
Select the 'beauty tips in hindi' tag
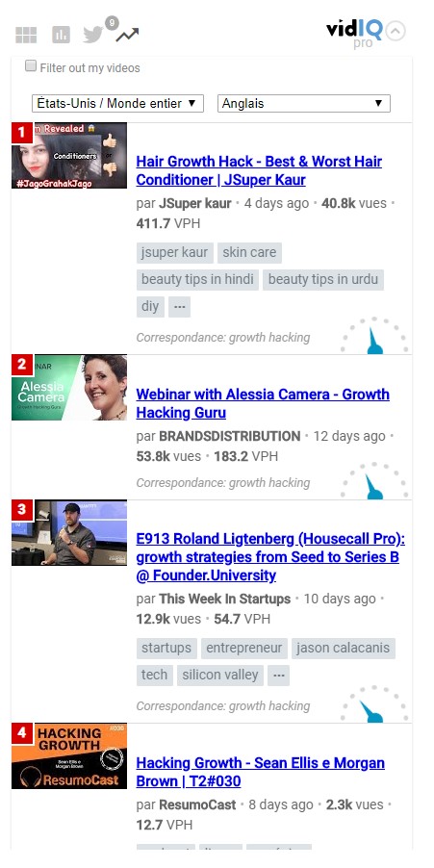(197, 280)
